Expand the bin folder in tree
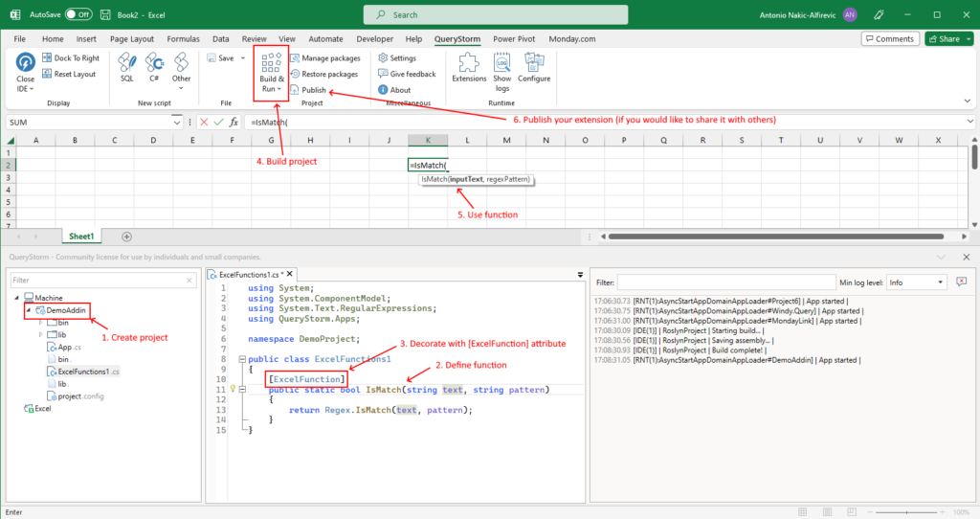The width and height of the screenshot is (980, 519). point(40,324)
